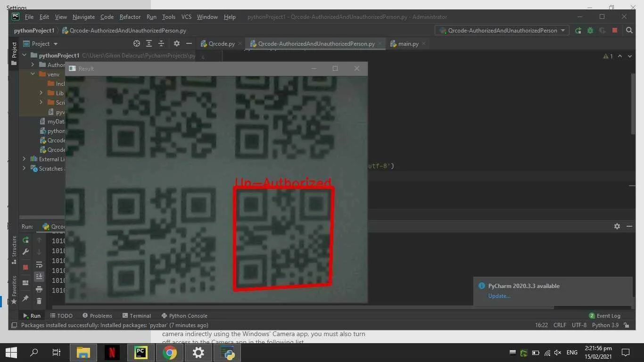Open Chrome from the taskbar
The image size is (644, 362).
(170, 352)
